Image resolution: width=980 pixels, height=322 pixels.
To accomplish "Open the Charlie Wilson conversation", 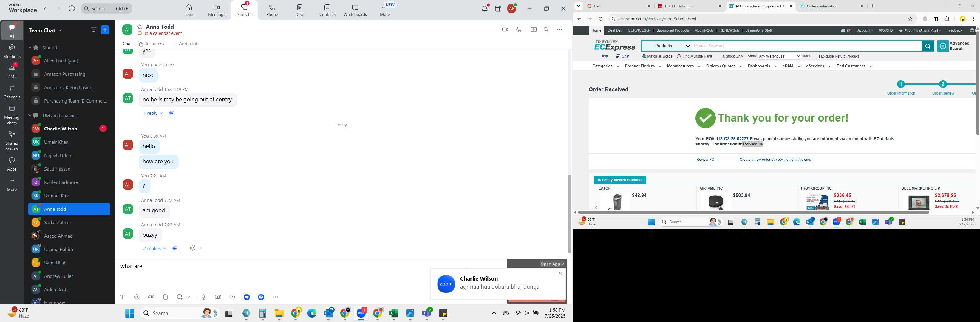I will click(69, 129).
